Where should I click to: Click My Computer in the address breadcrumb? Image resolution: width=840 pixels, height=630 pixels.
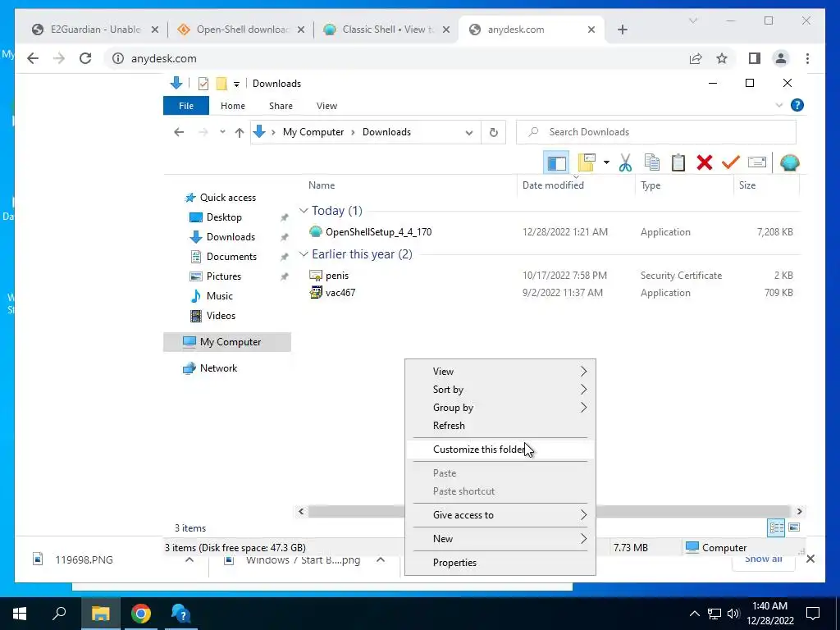click(313, 132)
